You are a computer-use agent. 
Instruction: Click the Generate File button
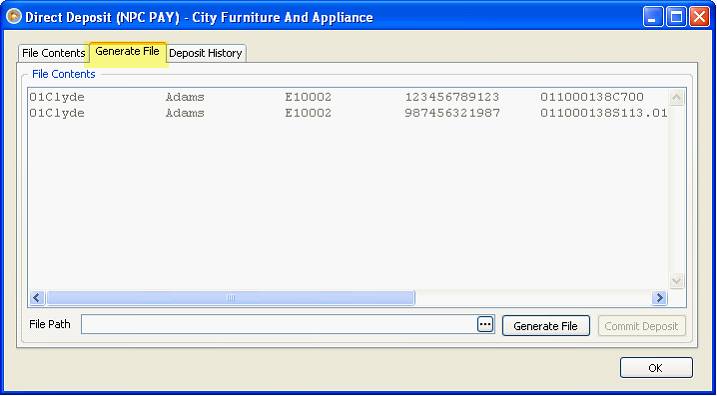(x=546, y=326)
